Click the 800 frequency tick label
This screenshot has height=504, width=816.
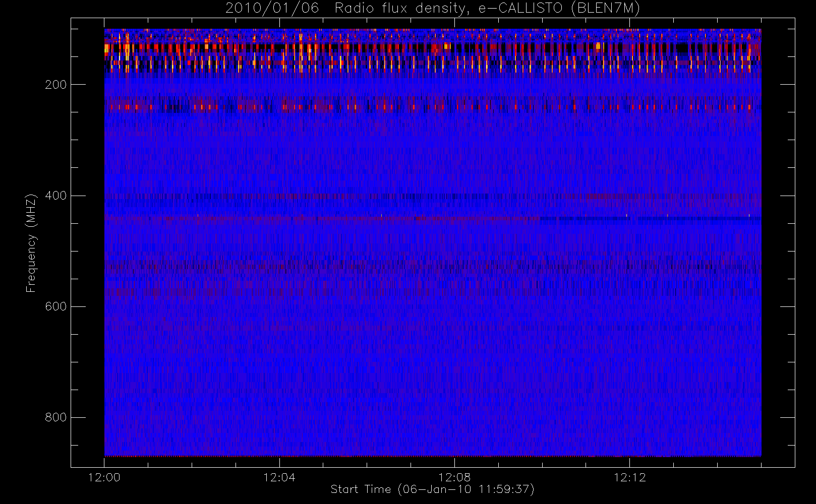click(x=55, y=417)
